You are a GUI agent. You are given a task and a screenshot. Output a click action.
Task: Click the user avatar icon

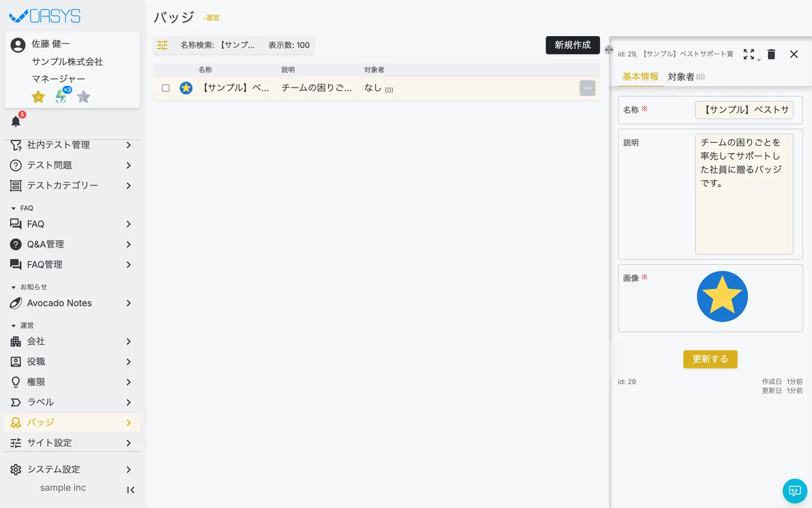(18, 45)
